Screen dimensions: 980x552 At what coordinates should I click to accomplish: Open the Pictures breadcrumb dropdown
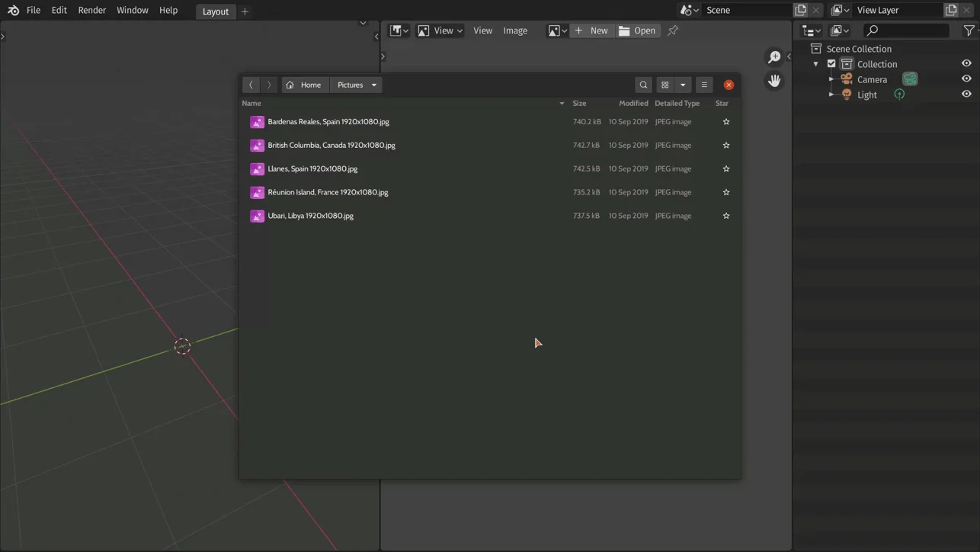click(373, 85)
